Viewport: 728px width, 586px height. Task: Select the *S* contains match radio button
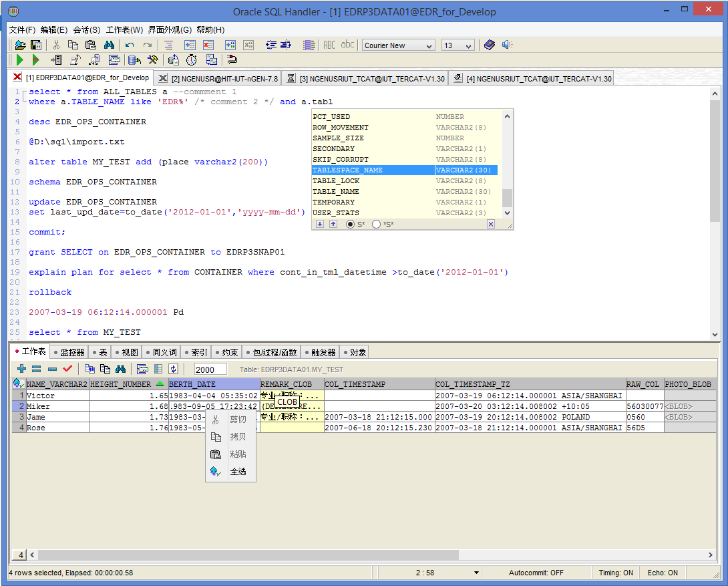point(377,225)
